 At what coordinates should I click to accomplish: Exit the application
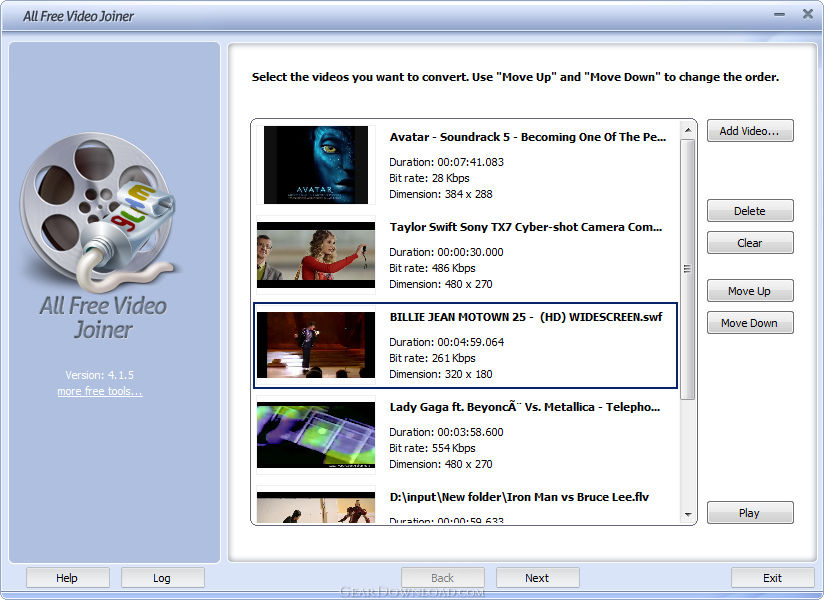tap(772, 578)
